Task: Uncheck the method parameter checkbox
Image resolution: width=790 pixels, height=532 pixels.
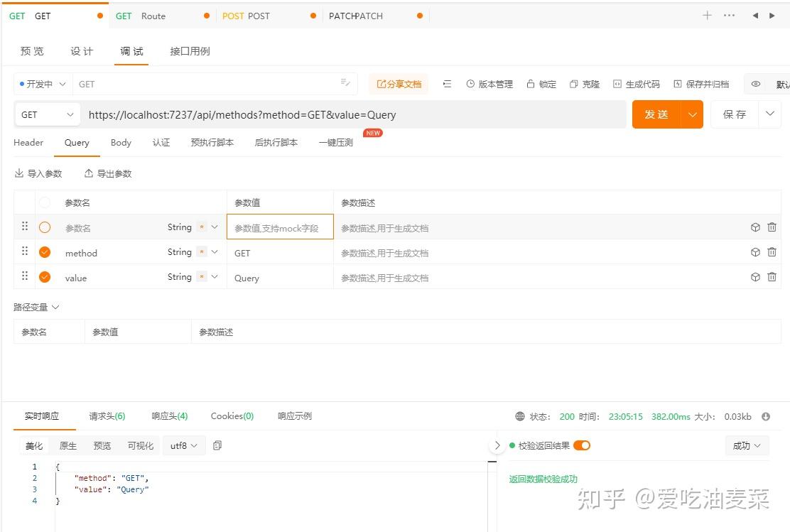Action: [x=45, y=252]
